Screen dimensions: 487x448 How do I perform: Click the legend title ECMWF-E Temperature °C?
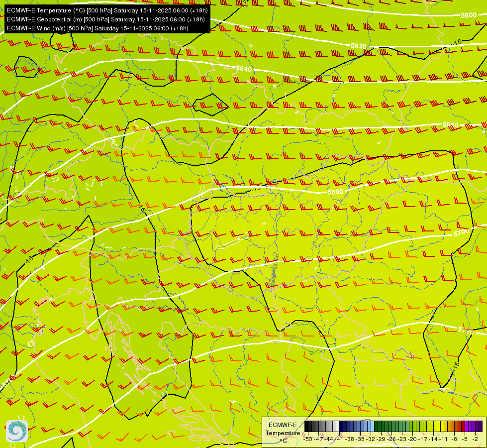pos(283,433)
